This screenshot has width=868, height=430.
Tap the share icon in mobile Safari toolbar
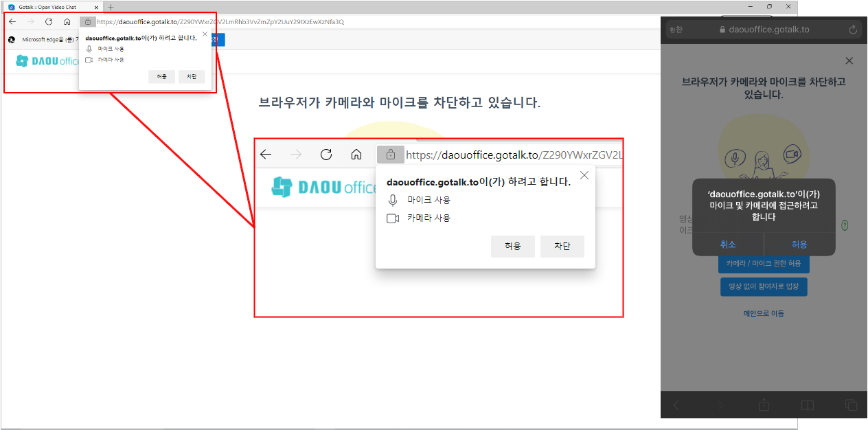[764, 405]
